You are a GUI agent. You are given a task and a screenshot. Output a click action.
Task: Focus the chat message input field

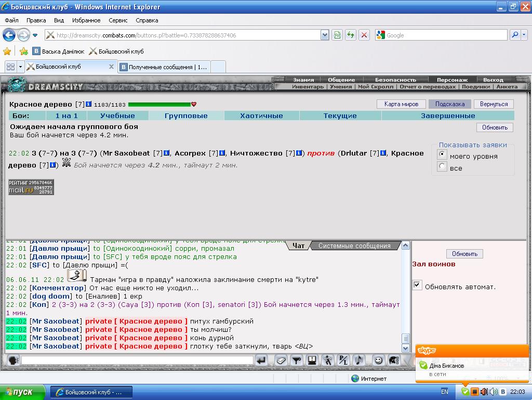click(137, 360)
